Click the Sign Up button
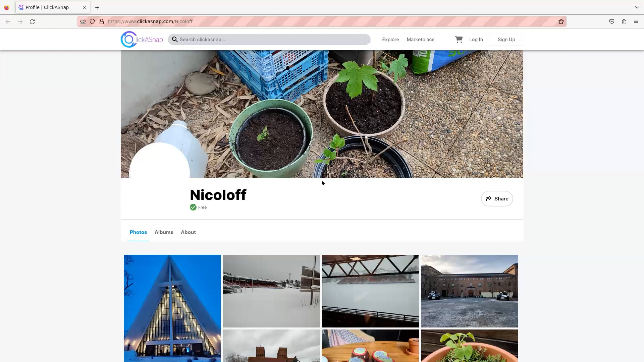Screen dimensions: 644x362 coord(506,40)
